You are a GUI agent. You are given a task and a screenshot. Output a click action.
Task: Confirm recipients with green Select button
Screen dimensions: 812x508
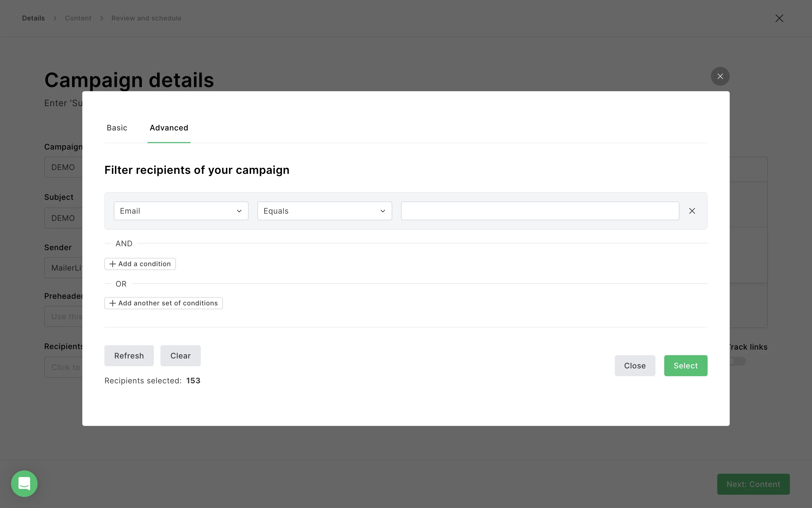pyautogui.click(x=685, y=366)
